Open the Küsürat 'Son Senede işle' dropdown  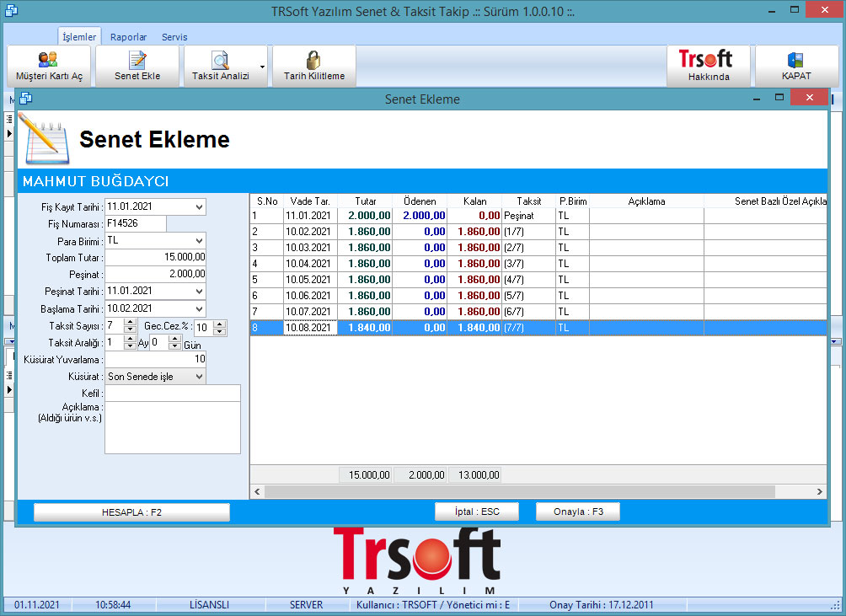[199, 377]
